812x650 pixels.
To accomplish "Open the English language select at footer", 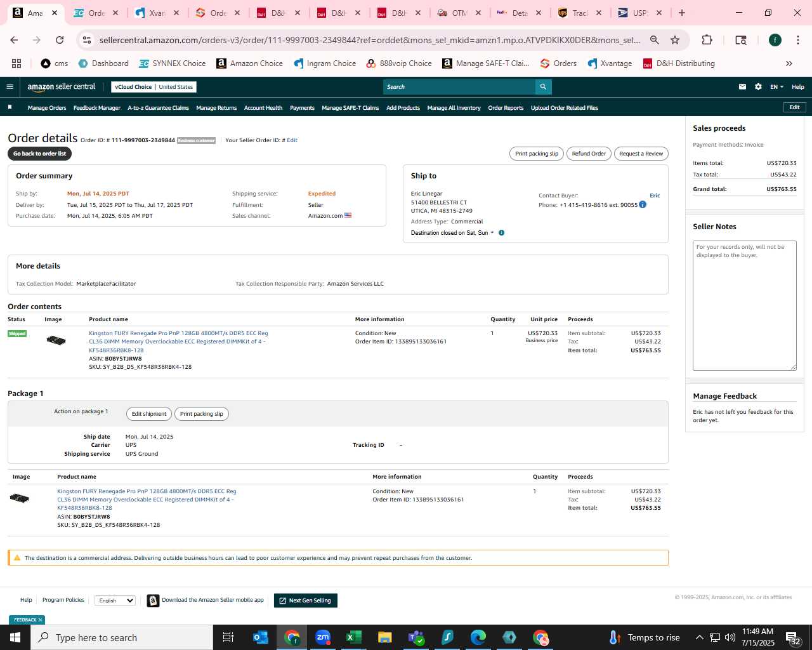I will tap(115, 600).
